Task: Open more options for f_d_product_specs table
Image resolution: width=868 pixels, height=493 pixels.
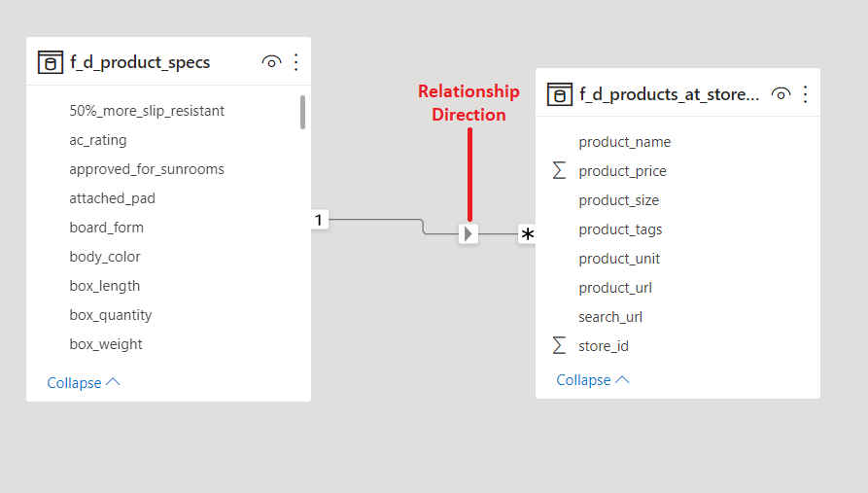Action: coord(296,63)
